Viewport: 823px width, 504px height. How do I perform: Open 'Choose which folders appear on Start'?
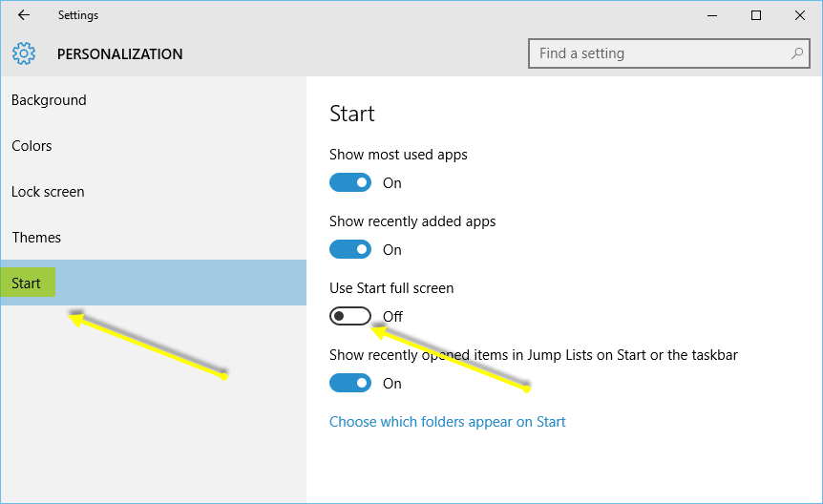[447, 422]
